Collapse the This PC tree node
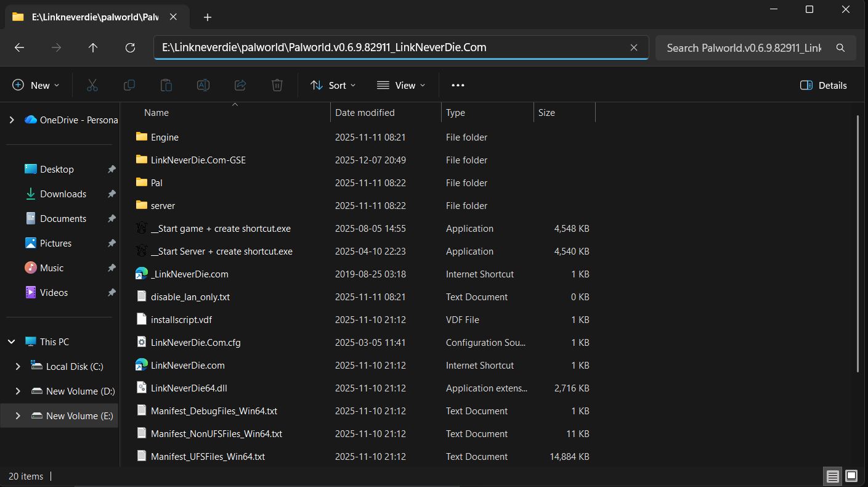The image size is (868, 487). pos(12,342)
